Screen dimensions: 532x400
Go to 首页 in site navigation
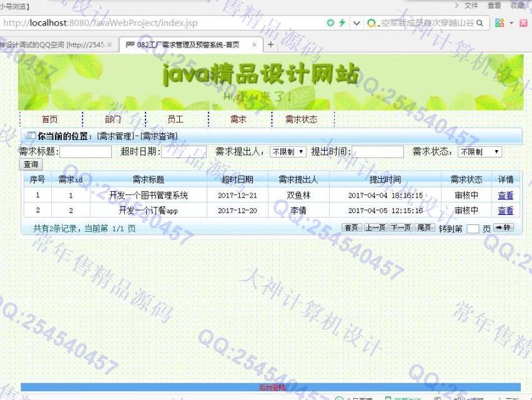(x=50, y=119)
